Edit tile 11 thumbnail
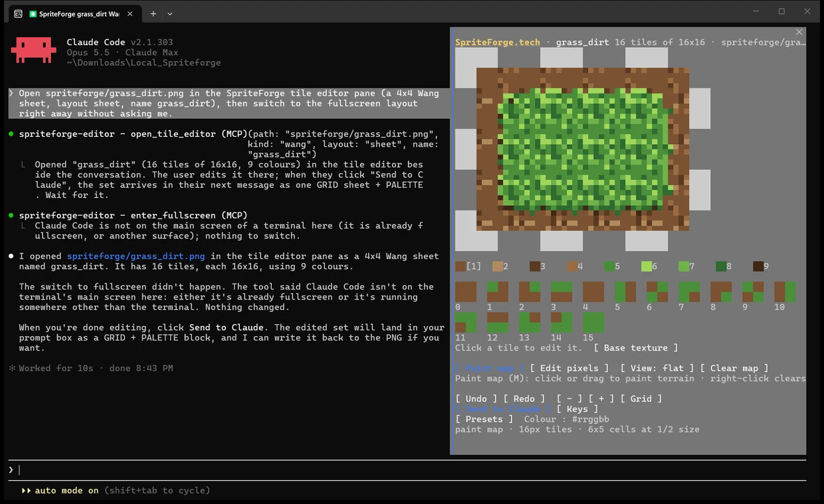 (466, 323)
